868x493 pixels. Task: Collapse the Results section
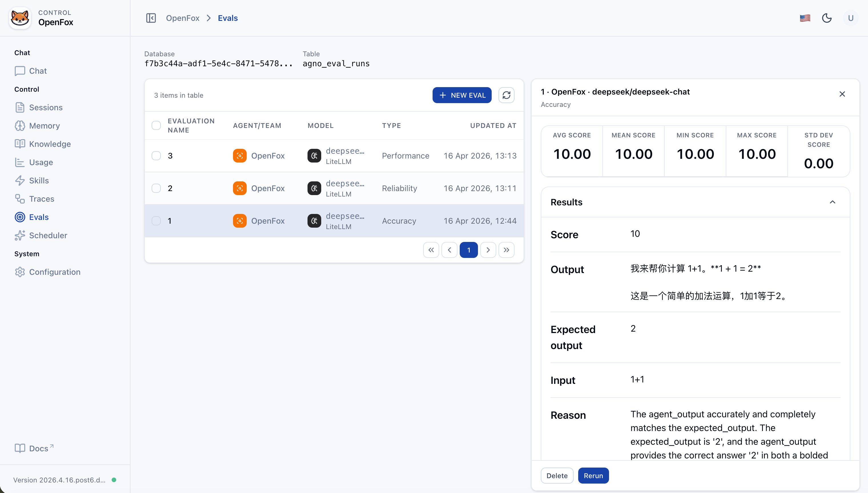pyautogui.click(x=833, y=202)
